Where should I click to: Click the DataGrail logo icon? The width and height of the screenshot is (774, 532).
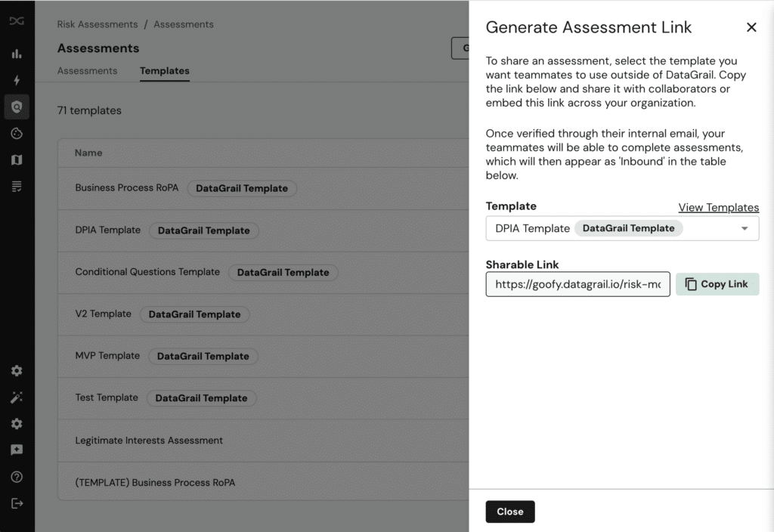pos(17,21)
